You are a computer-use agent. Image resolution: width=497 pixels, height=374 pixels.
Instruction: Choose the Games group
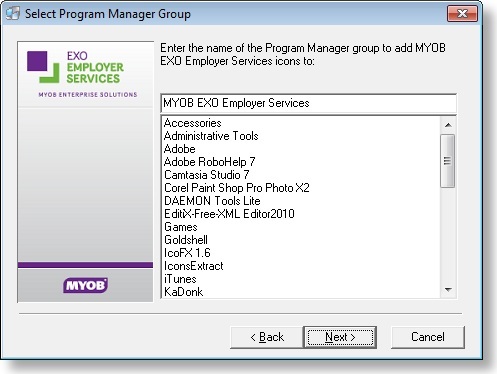coord(181,227)
